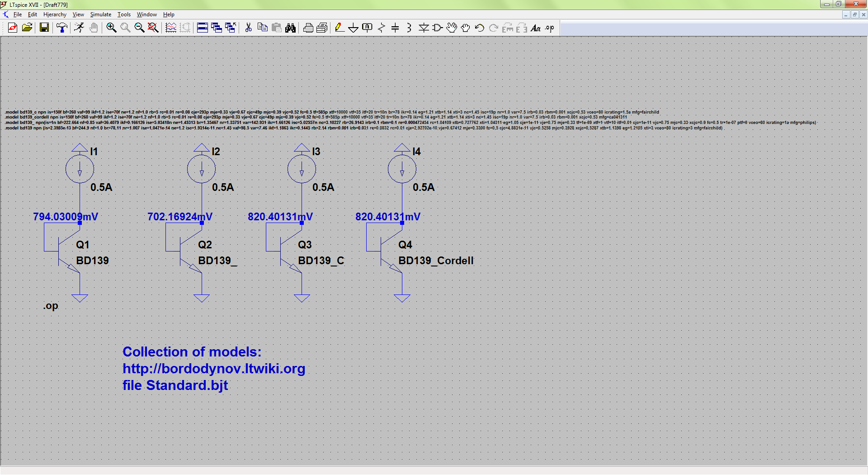Screen dimensions: 868x475
Task: Open the Hierarchy menu
Action: 55,14
